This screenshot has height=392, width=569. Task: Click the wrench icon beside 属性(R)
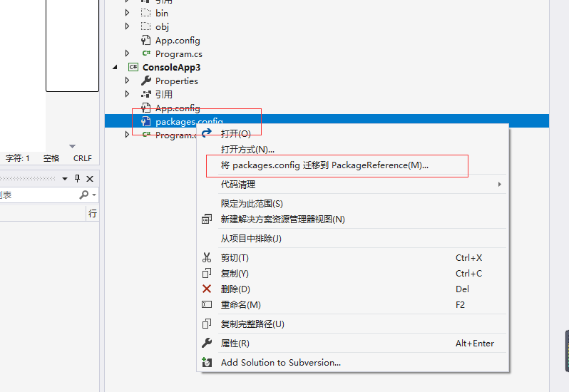pos(207,343)
